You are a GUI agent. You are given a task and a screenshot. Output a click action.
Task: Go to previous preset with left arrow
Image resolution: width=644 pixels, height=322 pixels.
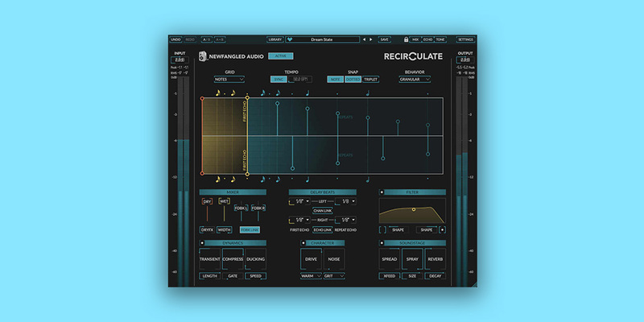(x=364, y=39)
